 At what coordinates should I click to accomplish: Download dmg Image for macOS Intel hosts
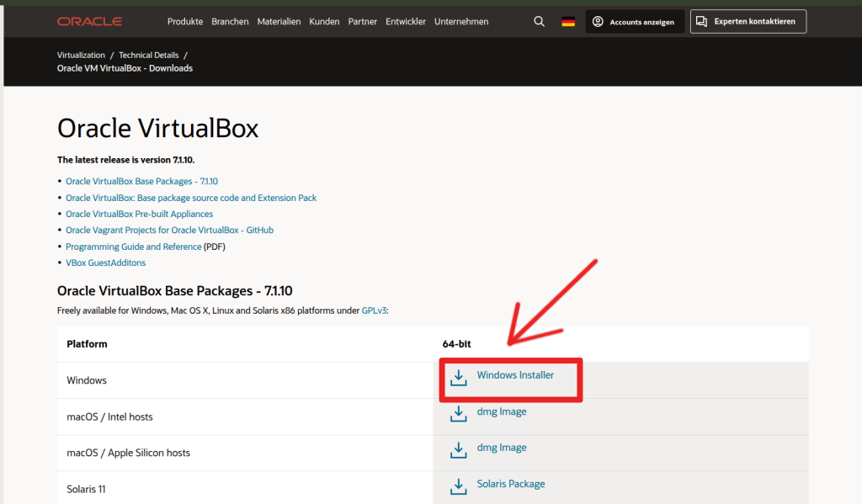[502, 411]
